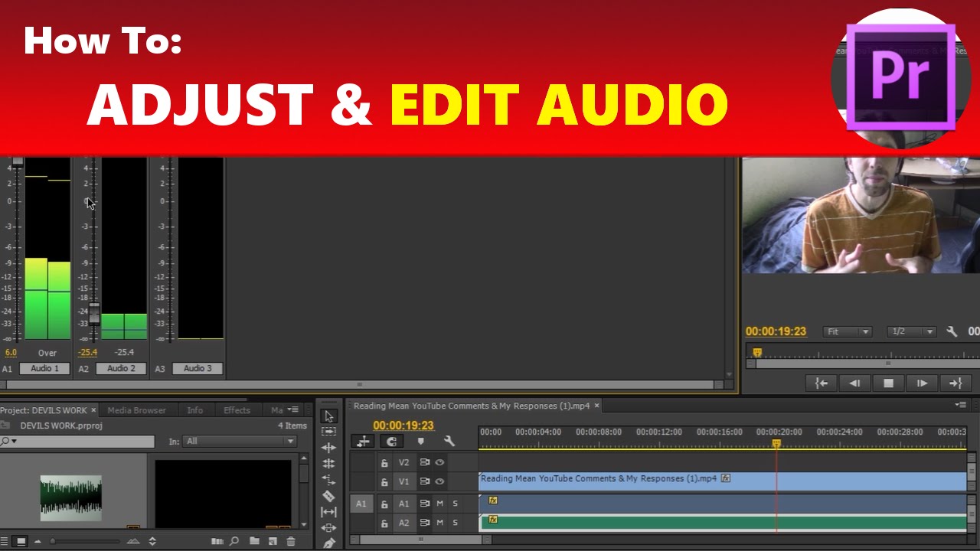The image size is (980, 551).
Task: Toggle A1 source patching button
Action: point(361,504)
